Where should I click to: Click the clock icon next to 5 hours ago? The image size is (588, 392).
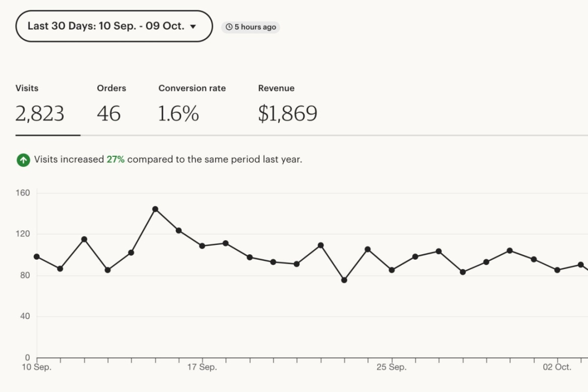coord(229,27)
